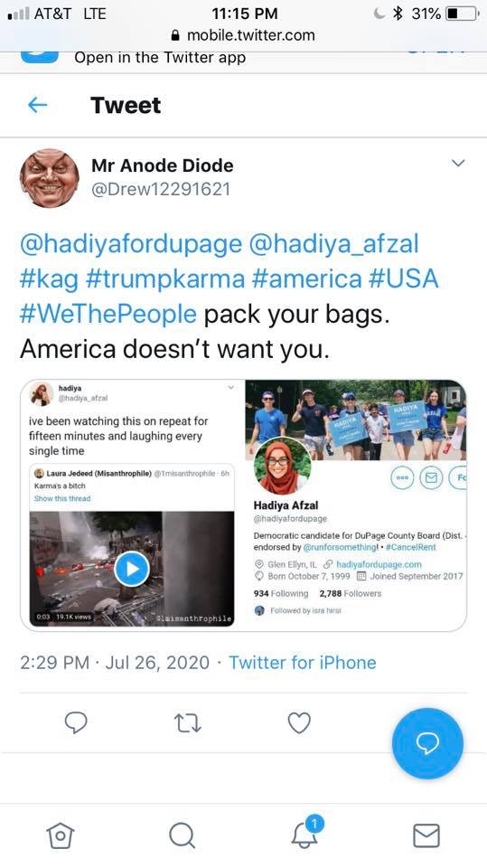Tap the retweet arrows icon
487x868 pixels.
click(x=188, y=723)
